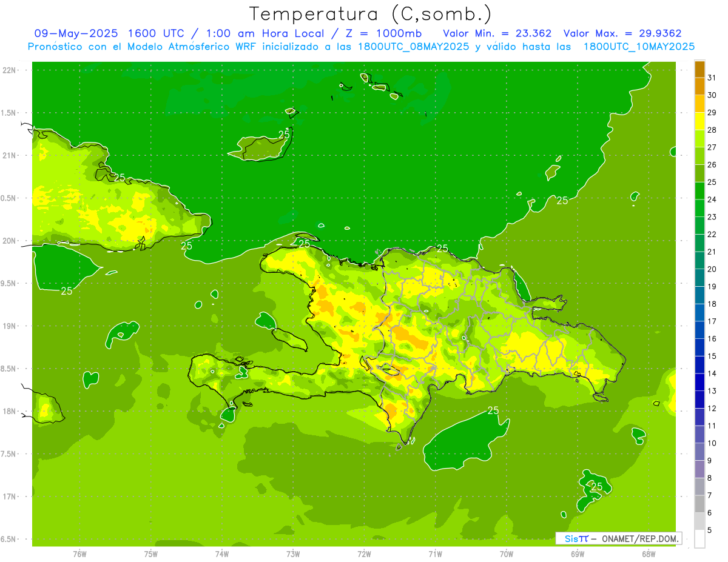The image size is (728, 562).
Task: Click the green swatch between 23 and 24
Action: coord(699,209)
